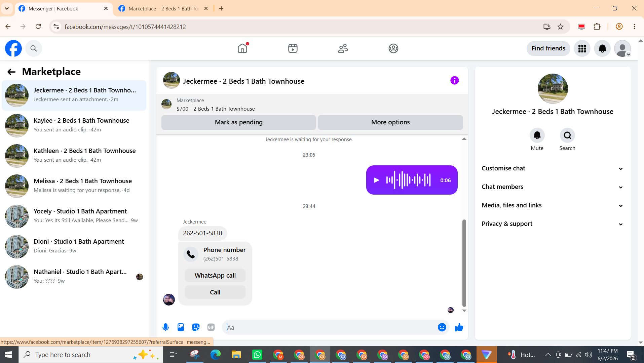This screenshot has height=363, width=644.
Task: Open Jeckermee townhouse conversation
Action: (74, 95)
